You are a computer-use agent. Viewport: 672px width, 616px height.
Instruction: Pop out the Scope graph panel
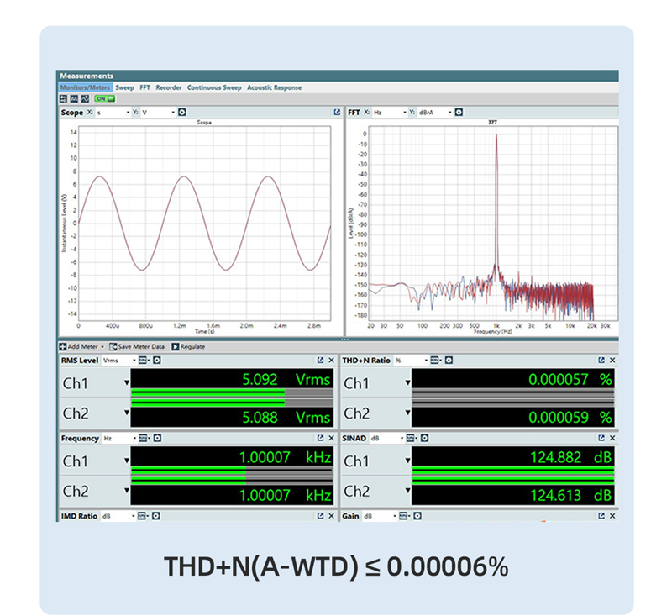point(337,112)
